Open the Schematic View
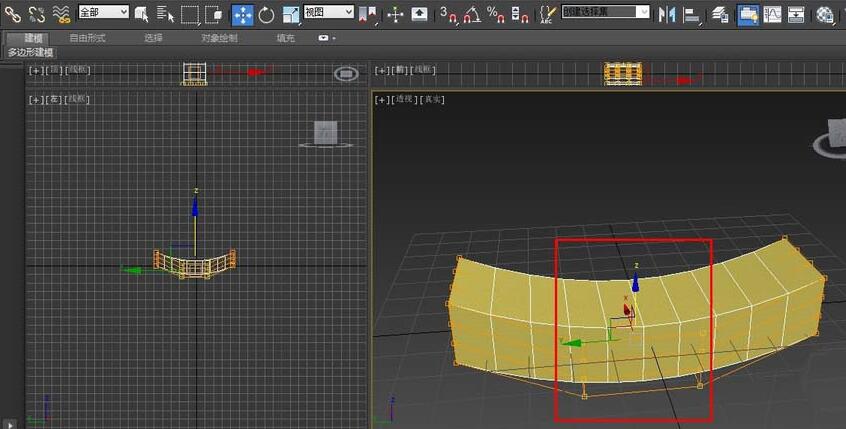846x429 pixels. [x=796, y=15]
